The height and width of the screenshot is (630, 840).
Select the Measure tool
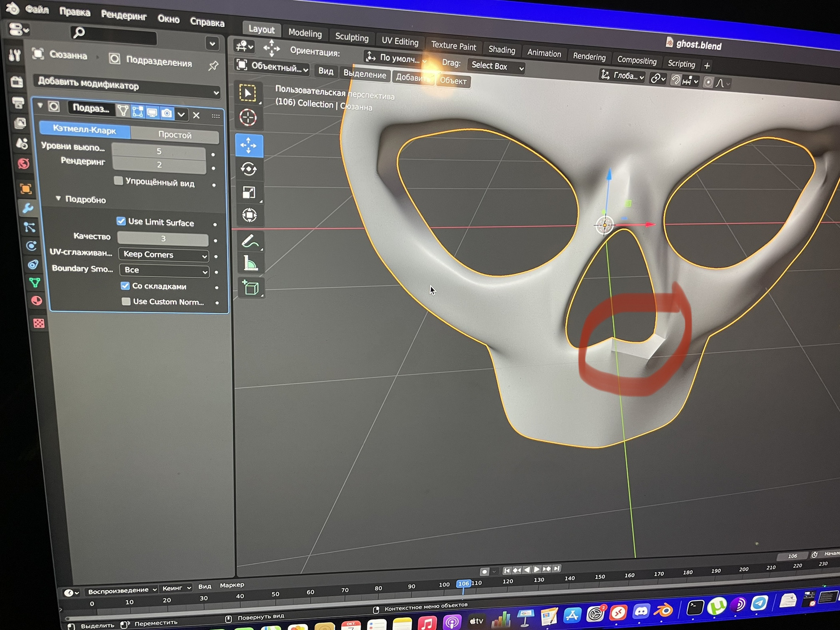pos(250,264)
